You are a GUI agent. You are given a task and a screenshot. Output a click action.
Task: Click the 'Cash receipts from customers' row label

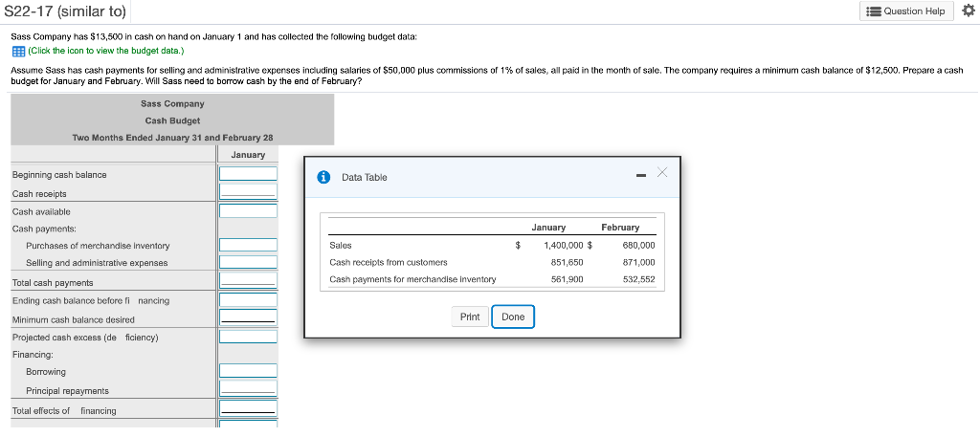[x=389, y=262]
